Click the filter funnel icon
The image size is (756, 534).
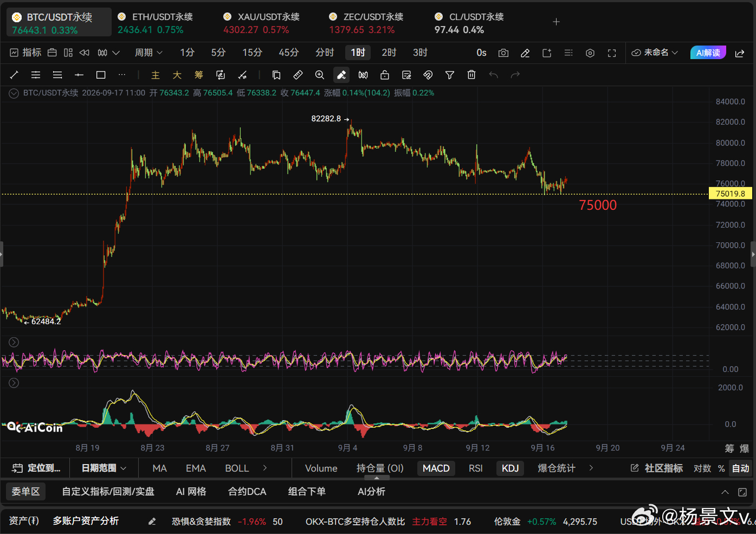pyautogui.click(x=450, y=75)
